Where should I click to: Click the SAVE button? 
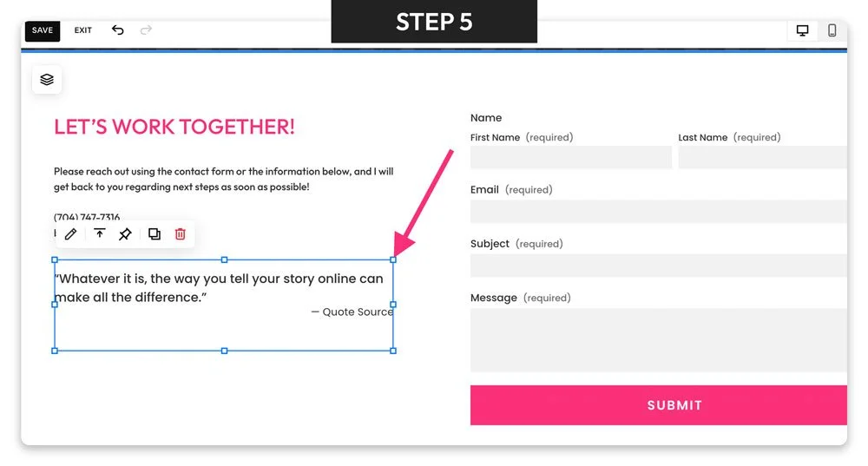(x=43, y=30)
